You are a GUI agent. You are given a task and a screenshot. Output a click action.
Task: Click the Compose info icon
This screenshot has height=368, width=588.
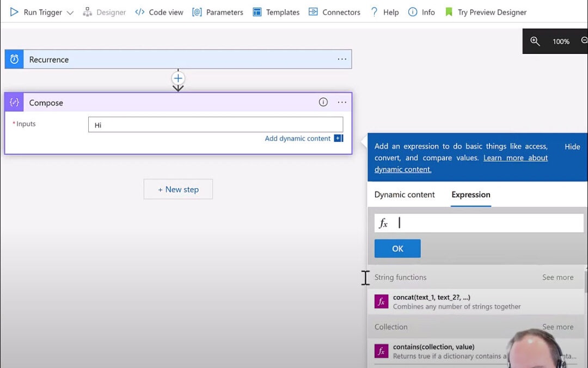[323, 102]
